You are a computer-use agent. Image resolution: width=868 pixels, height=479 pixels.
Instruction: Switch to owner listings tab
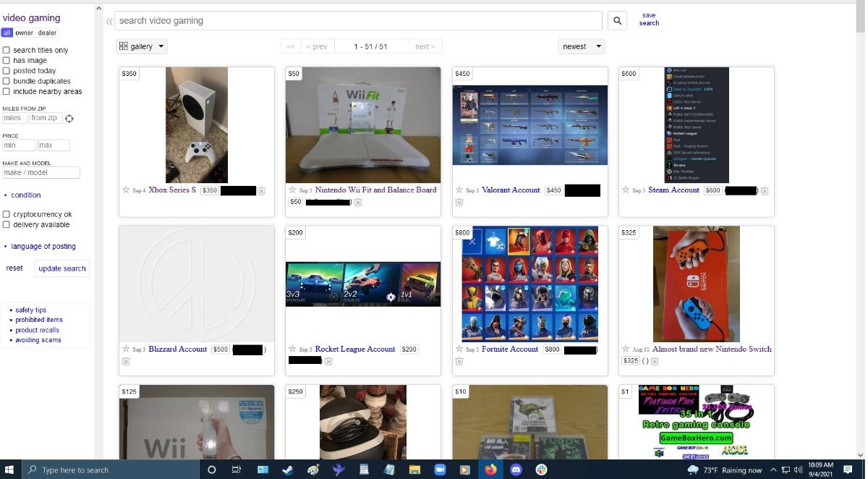click(x=25, y=33)
